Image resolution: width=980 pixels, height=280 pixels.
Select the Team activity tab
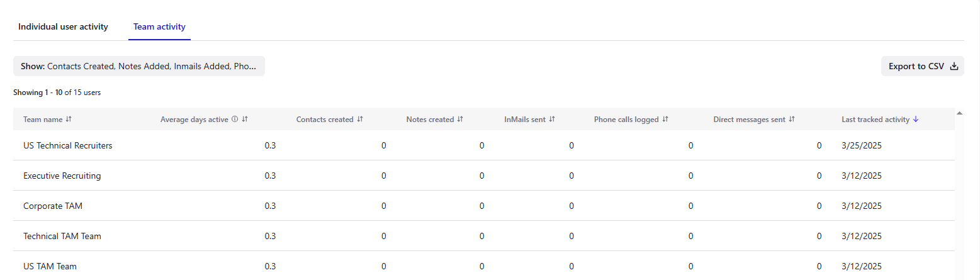point(159,27)
